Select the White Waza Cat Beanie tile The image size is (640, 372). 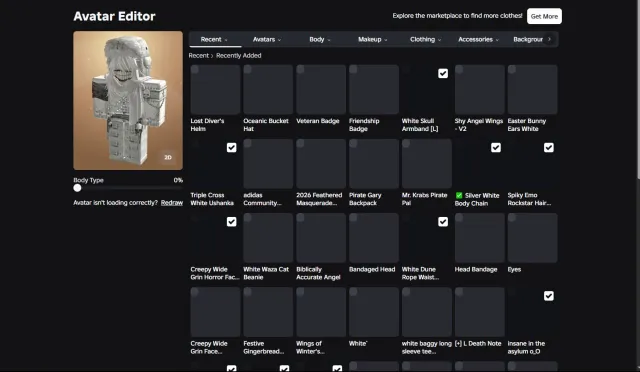point(268,238)
